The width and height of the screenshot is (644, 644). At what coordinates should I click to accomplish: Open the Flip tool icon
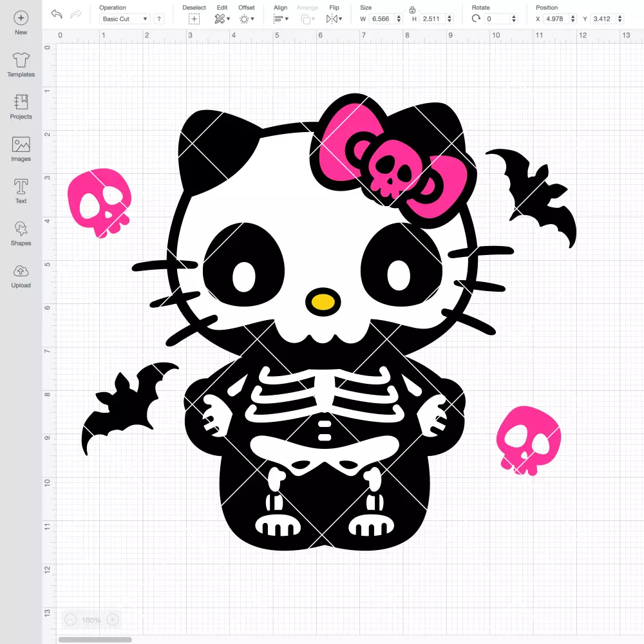[x=332, y=19]
